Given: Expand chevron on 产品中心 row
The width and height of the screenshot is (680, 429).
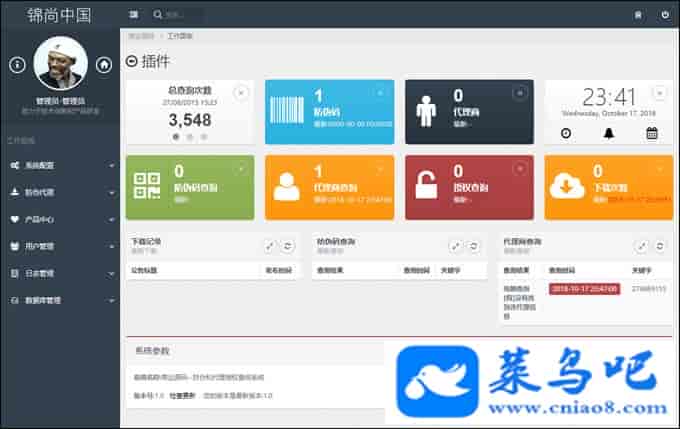Looking at the screenshot, I should click(111, 220).
